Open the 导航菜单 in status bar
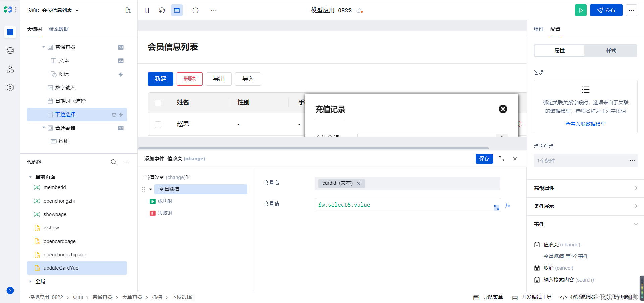644x303 pixels. click(488, 297)
